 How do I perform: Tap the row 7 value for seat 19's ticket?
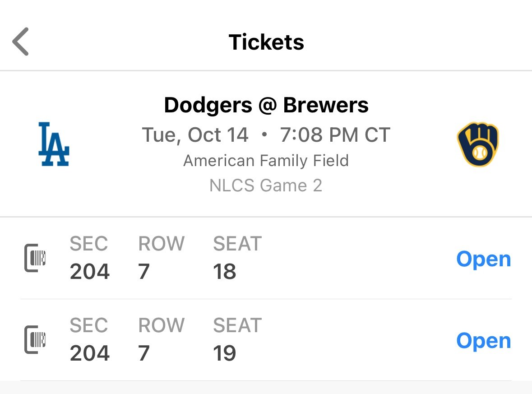[x=144, y=353]
